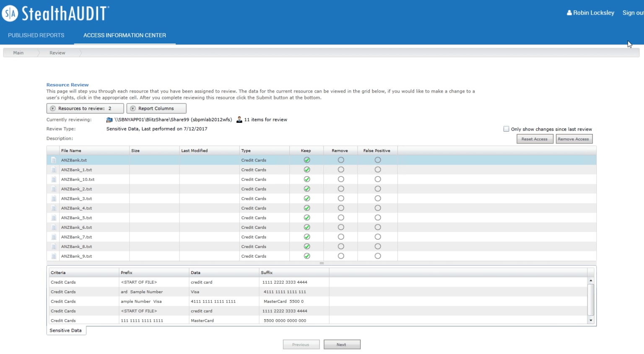Image resolution: width=644 pixels, height=354 pixels.
Task: Click the network share folder icon
Action: (x=109, y=120)
